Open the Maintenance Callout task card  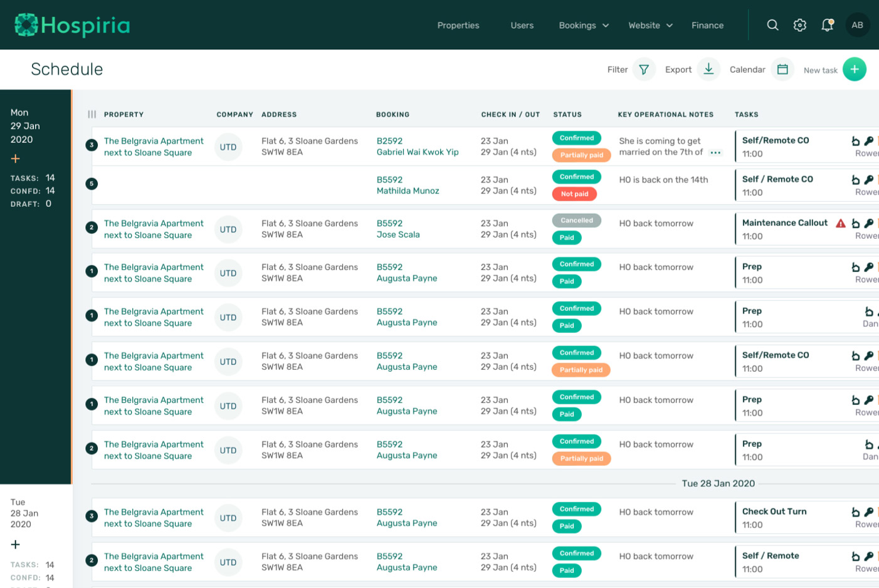pyautogui.click(x=807, y=229)
